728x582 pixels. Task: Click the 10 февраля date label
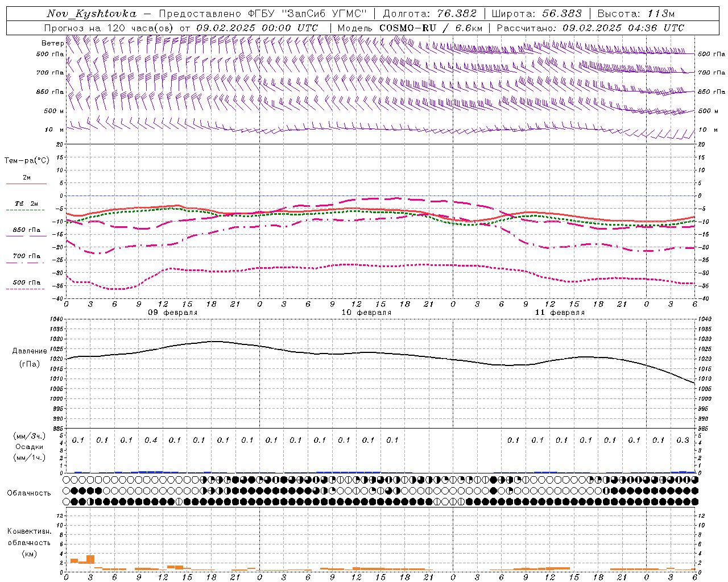366,313
